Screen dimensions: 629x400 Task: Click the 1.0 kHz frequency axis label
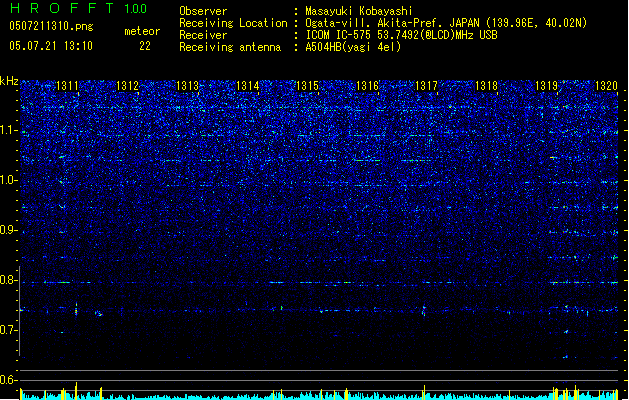[x=9, y=180]
